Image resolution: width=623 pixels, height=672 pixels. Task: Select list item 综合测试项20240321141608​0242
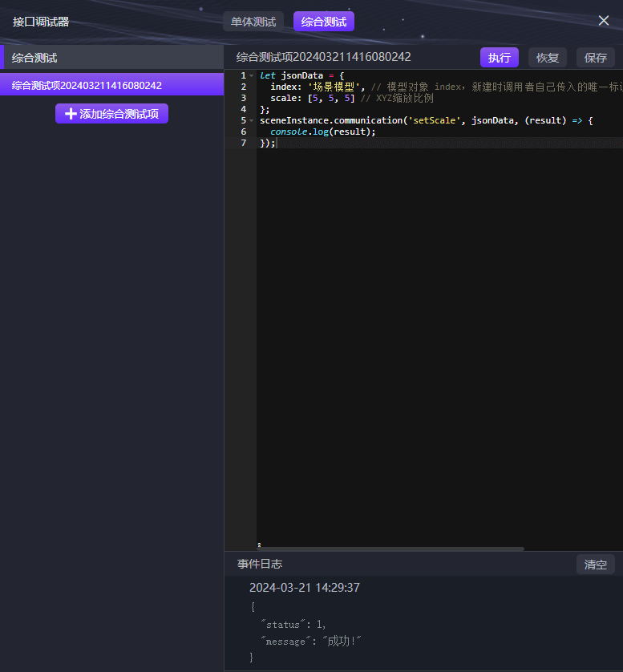coord(111,85)
